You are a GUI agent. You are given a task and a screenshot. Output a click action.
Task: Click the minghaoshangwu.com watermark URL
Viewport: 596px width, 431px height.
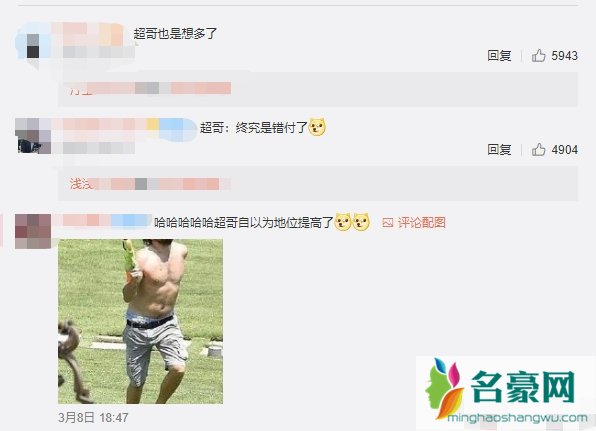[x=517, y=418]
